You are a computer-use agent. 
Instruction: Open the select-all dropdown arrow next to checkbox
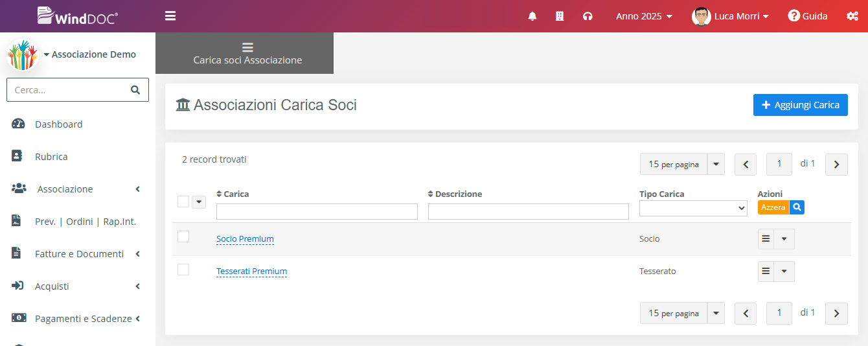[x=199, y=202]
